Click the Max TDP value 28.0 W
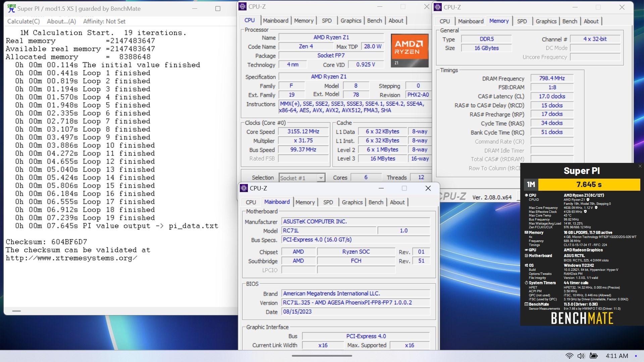This screenshot has height=362, width=644. point(373,46)
